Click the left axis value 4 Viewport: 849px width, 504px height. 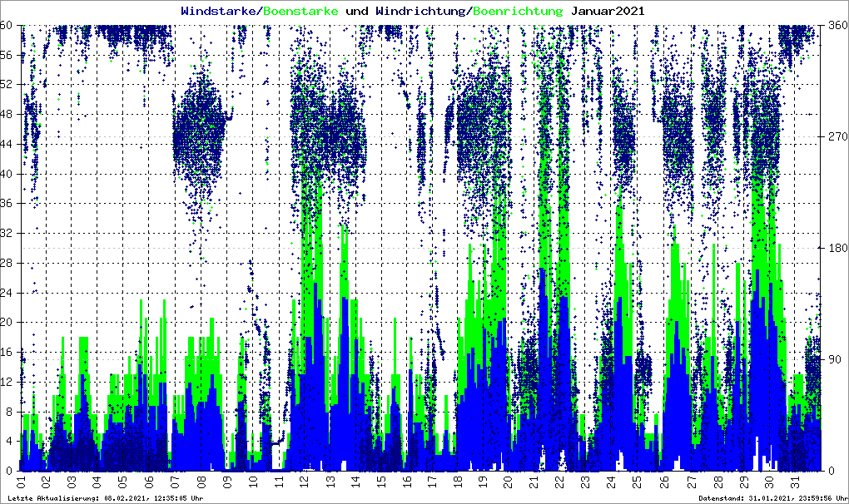pos(8,441)
